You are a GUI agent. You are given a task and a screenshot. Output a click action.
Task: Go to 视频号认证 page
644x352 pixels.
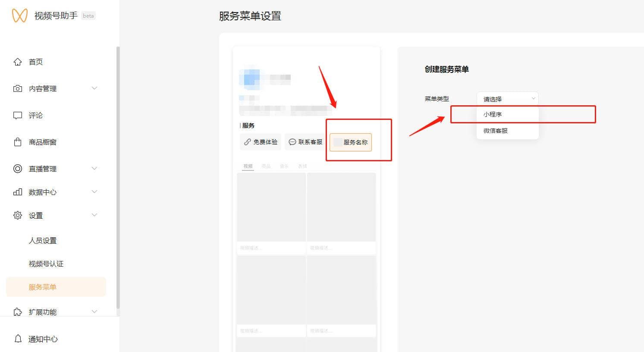click(x=46, y=264)
